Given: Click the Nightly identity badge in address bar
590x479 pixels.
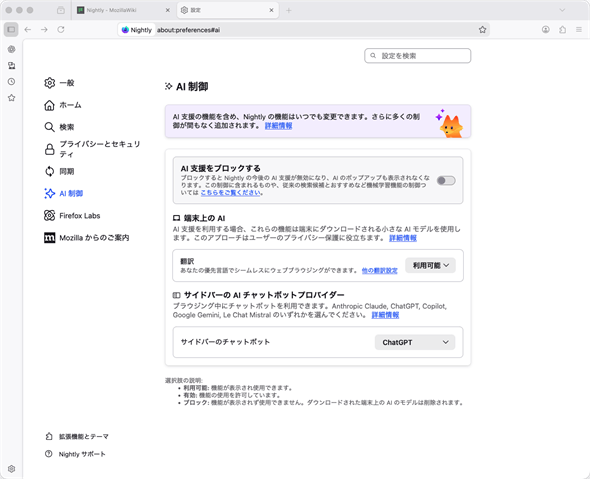Looking at the screenshot, I should [x=137, y=30].
